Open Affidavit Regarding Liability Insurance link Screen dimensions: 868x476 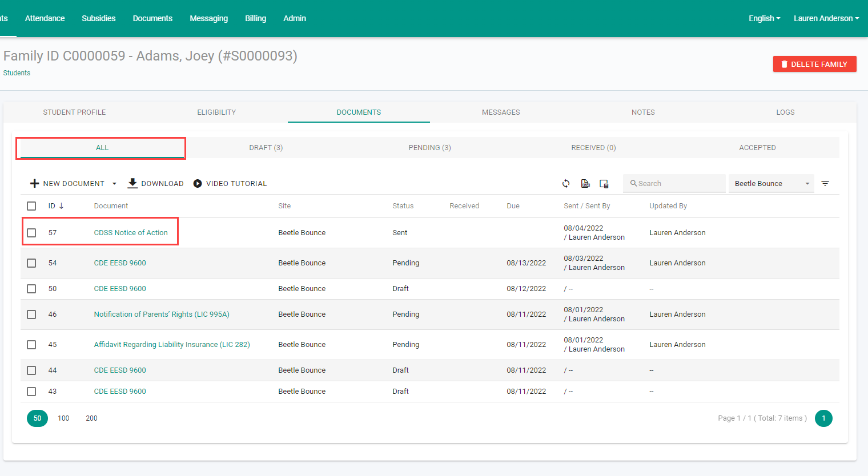coord(172,345)
